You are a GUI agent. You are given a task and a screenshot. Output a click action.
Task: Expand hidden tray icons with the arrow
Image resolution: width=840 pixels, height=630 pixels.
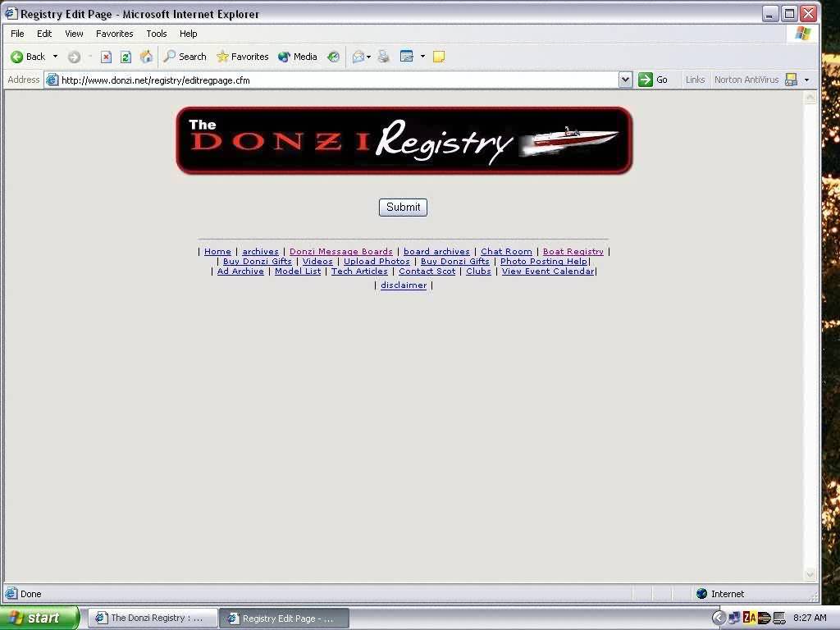(718, 618)
